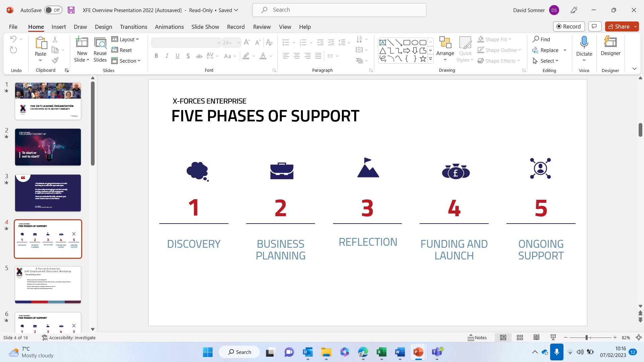Open the font size combo box

pos(231,43)
